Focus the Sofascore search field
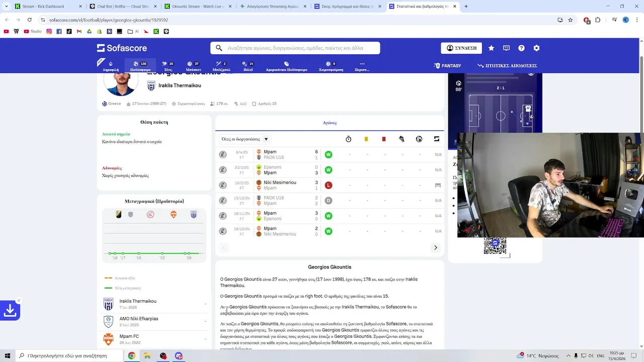 click(x=295, y=48)
